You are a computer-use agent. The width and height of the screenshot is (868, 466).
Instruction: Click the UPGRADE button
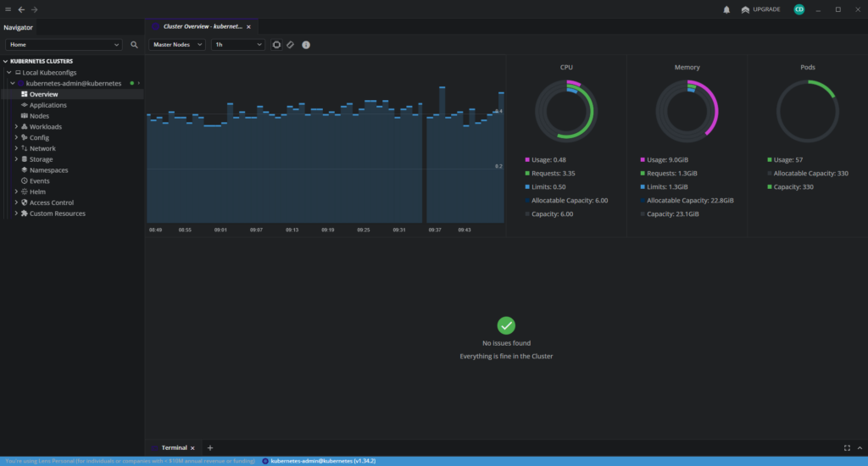[760, 9]
